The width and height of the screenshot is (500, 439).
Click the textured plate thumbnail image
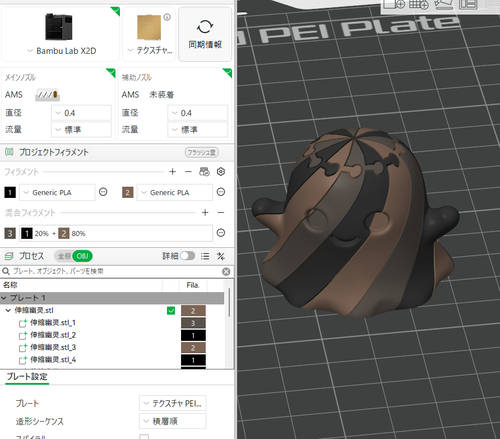[149, 27]
